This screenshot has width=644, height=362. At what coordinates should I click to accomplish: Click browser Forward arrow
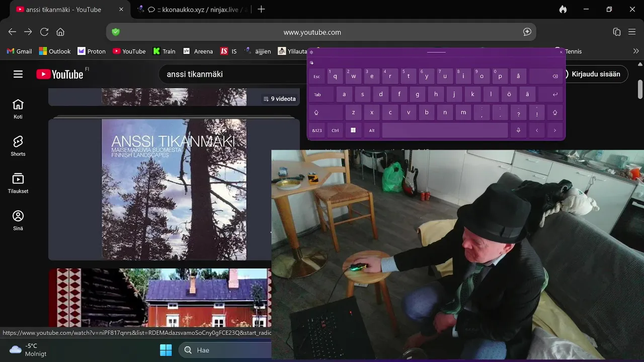(28, 32)
